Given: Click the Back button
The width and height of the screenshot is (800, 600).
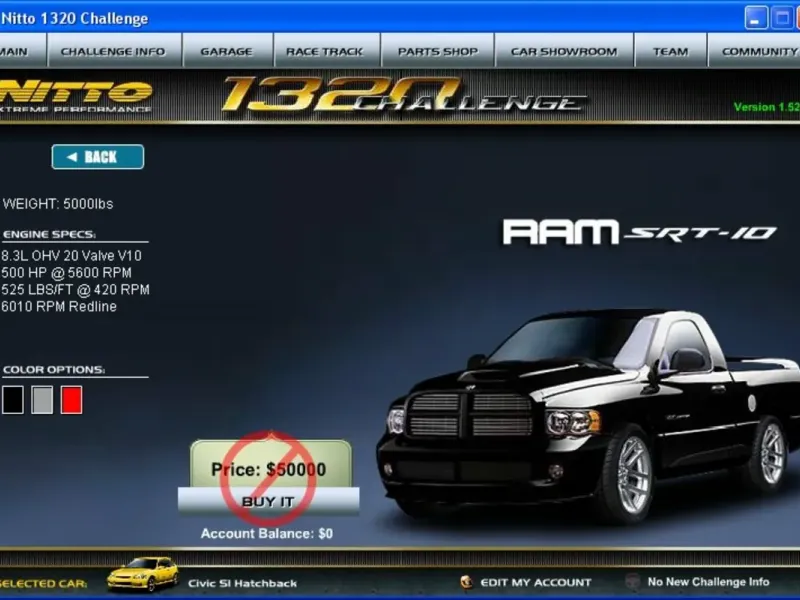Looking at the screenshot, I should 97,157.
